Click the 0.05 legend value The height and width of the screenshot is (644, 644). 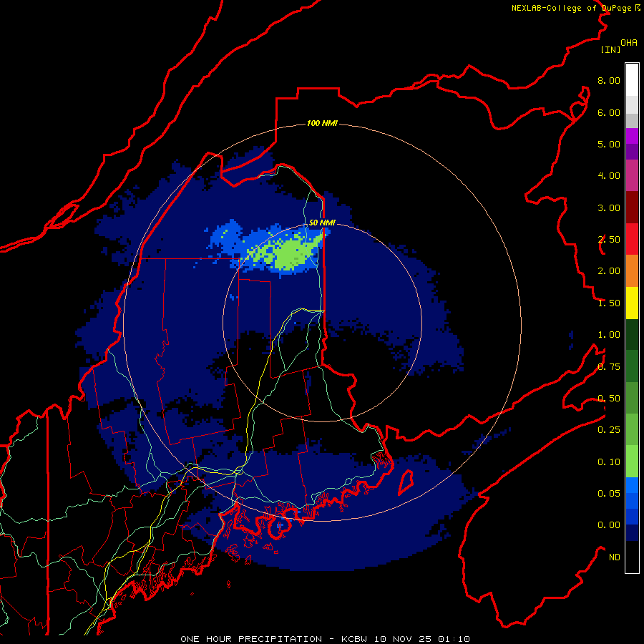[x=609, y=494]
